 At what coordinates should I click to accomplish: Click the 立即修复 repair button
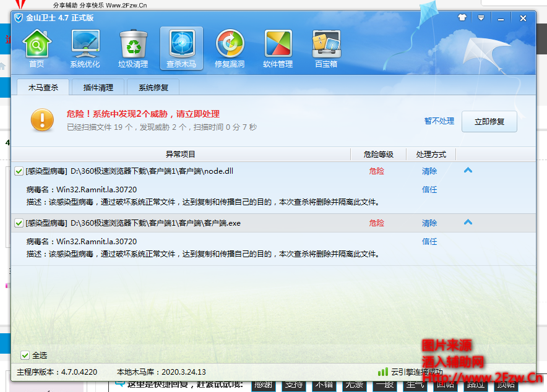[x=489, y=121]
